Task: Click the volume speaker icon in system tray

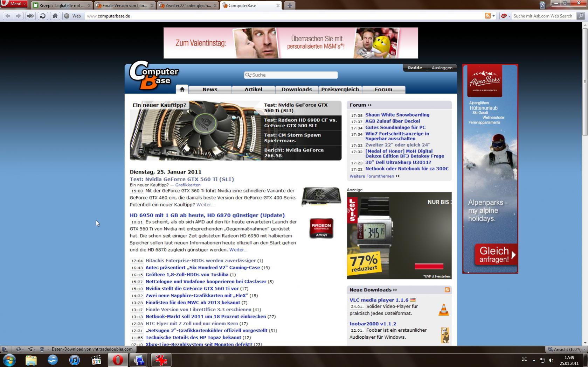Action: (551, 360)
